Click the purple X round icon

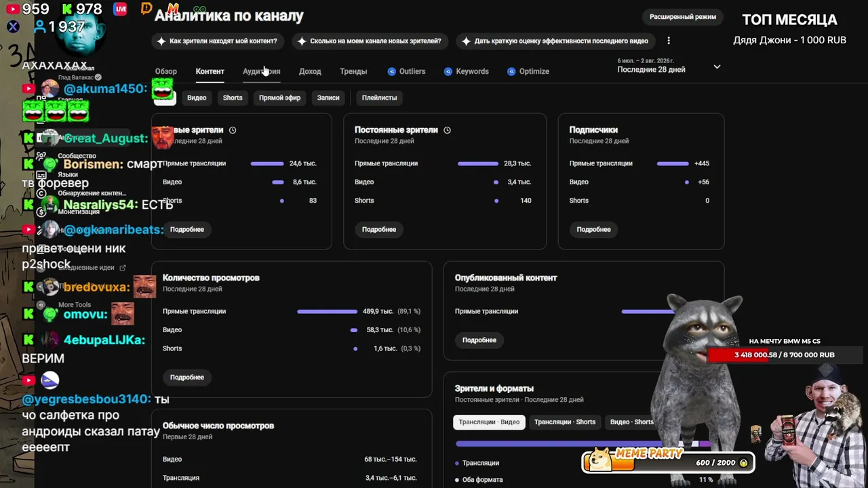tap(13, 26)
